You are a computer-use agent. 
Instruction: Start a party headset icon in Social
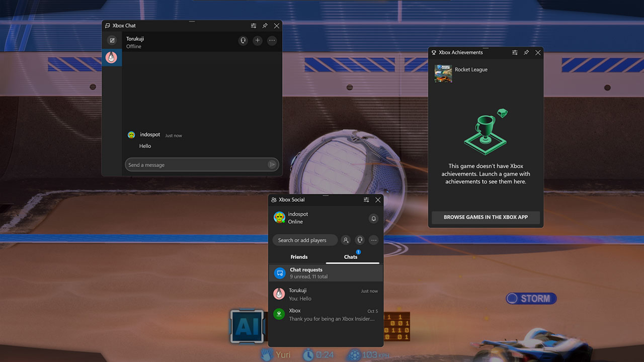pyautogui.click(x=360, y=240)
